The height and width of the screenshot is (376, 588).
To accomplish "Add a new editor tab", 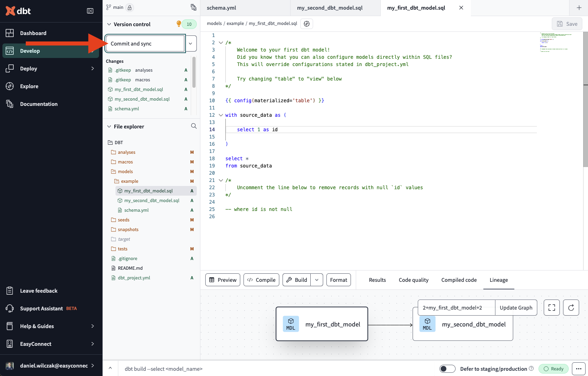I will pyautogui.click(x=579, y=8).
